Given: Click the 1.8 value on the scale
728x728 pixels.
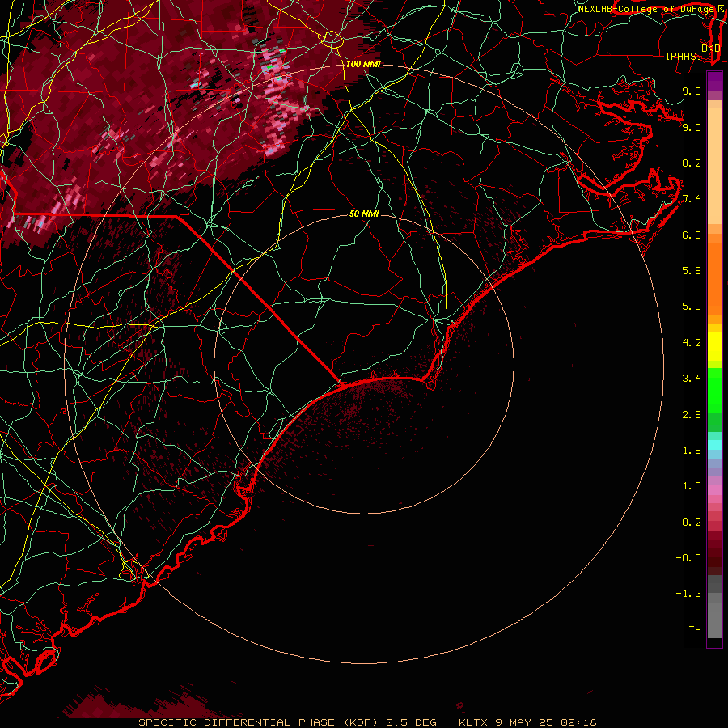Looking at the screenshot, I should pyautogui.click(x=692, y=451).
